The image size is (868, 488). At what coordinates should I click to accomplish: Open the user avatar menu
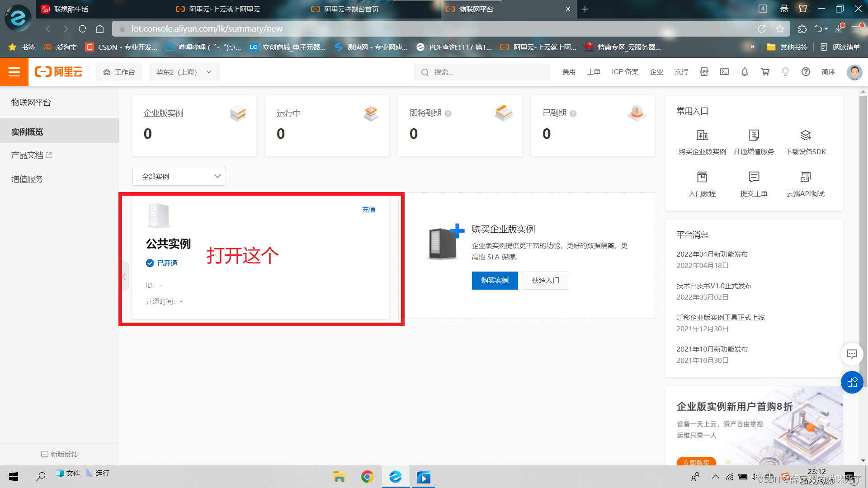(854, 72)
